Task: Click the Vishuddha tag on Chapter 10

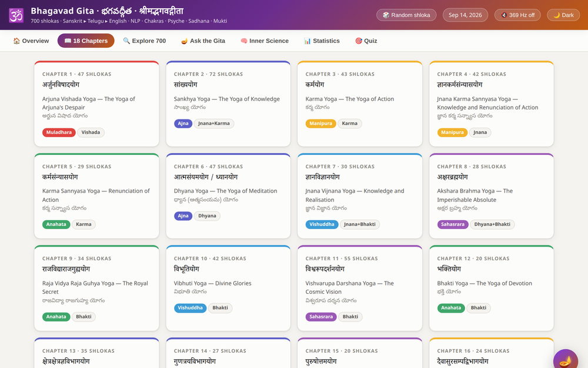Action: (190, 308)
